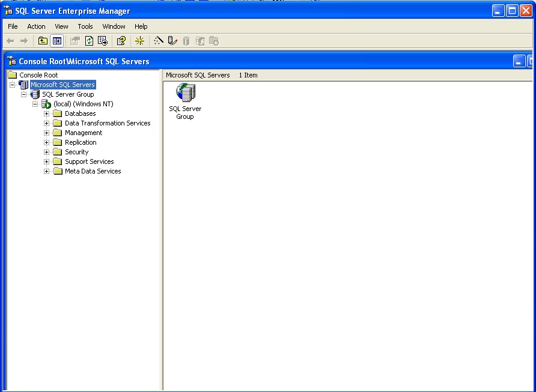
Task: Select SQL Server Group tree node
Action: (x=68, y=94)
